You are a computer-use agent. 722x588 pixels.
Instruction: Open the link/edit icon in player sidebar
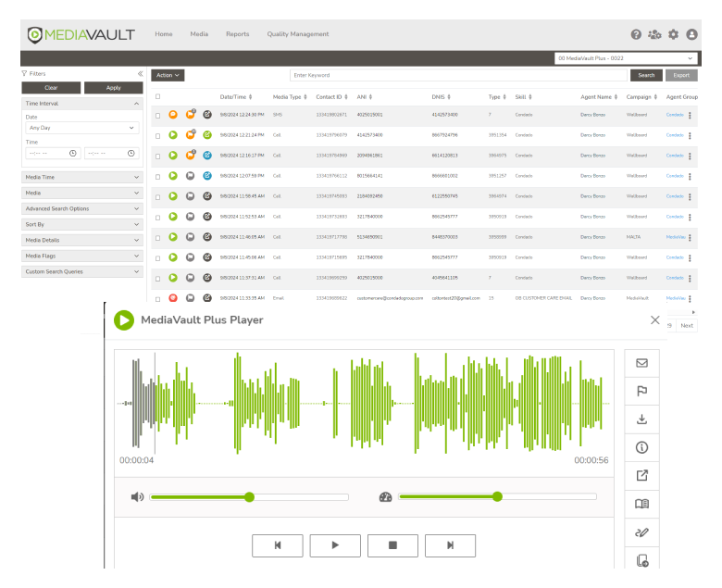(x=641, y=532)
